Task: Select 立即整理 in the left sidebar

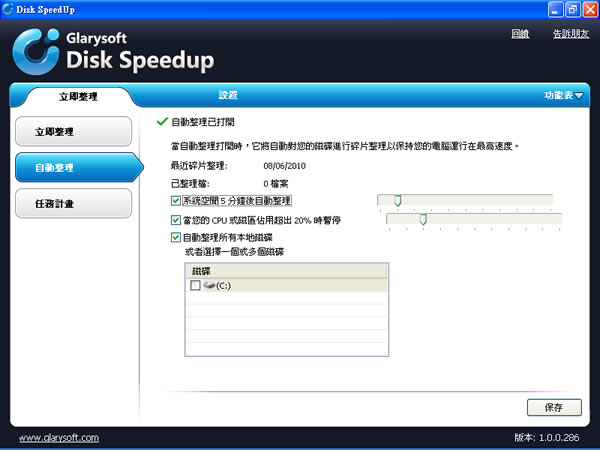Action: pos(73,132)
